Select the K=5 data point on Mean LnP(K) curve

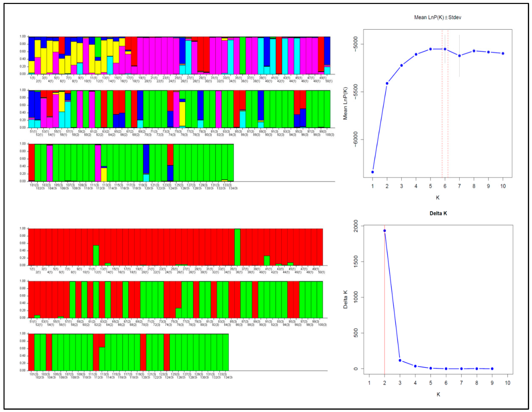[430, 49]
